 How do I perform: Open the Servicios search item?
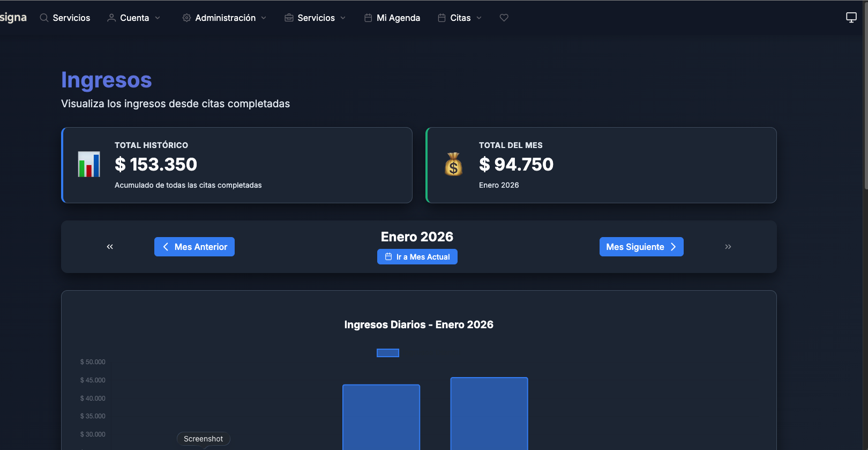pos(65,18)
